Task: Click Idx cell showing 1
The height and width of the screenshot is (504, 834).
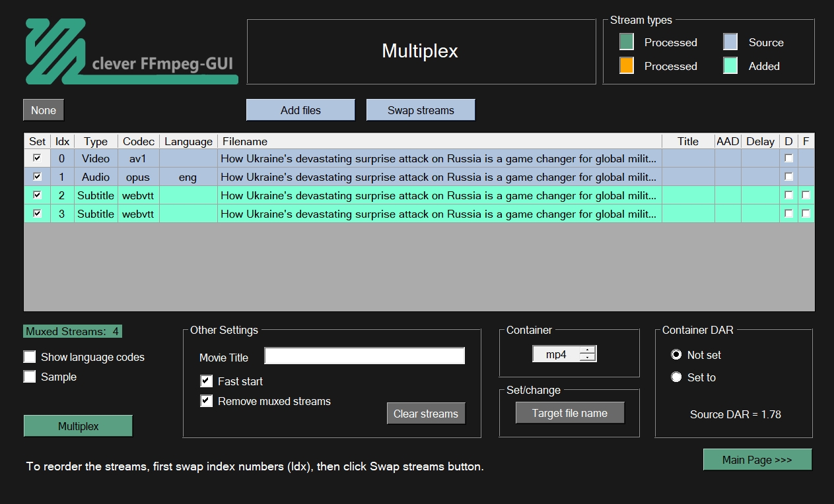Action: click(62, 177)
